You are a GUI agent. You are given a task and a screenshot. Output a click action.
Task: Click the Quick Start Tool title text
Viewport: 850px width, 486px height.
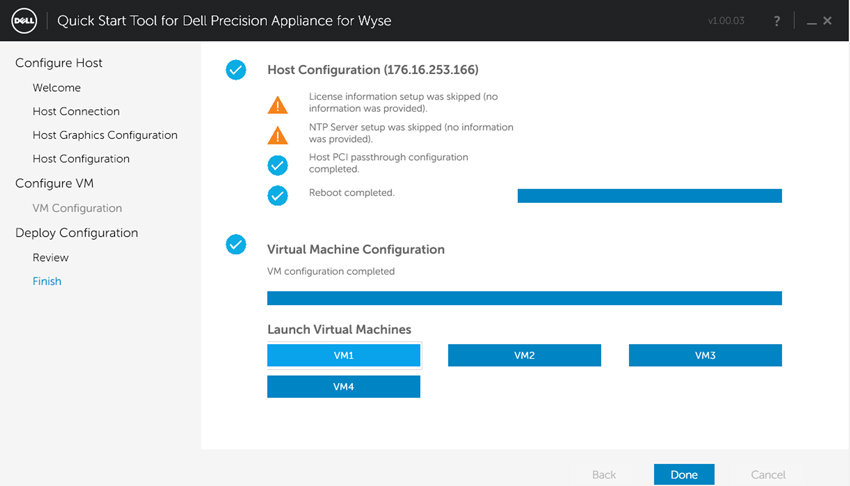pyautogui.click(x=224, y=21)
